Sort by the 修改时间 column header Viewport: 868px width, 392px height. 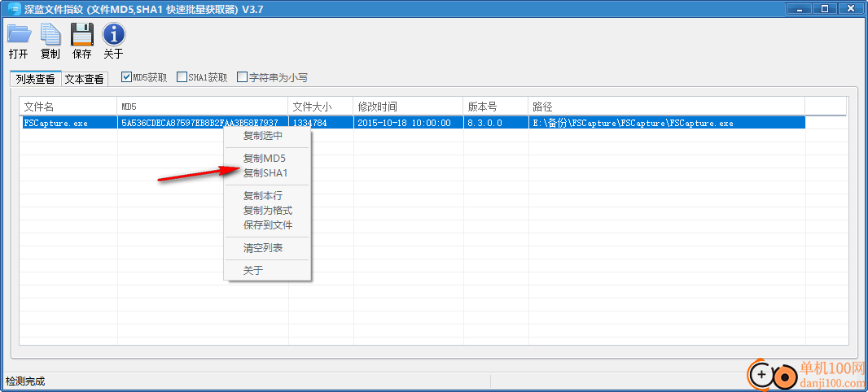[x=409, y=107]
